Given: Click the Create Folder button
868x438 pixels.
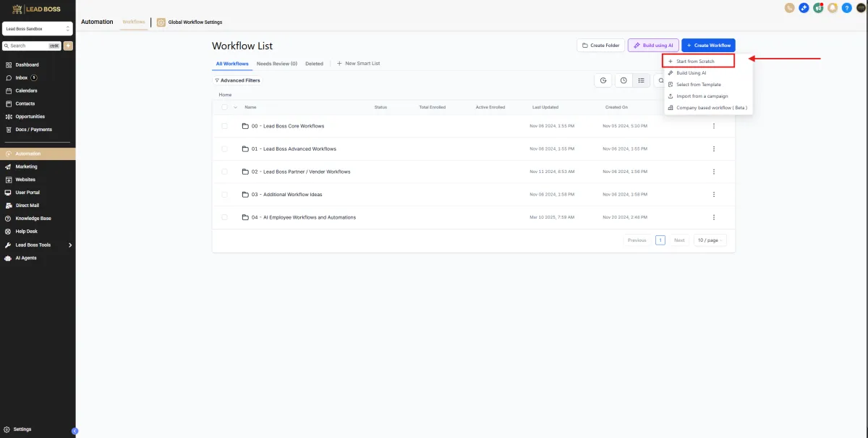Looking at the screenshot, I should 601,46.
